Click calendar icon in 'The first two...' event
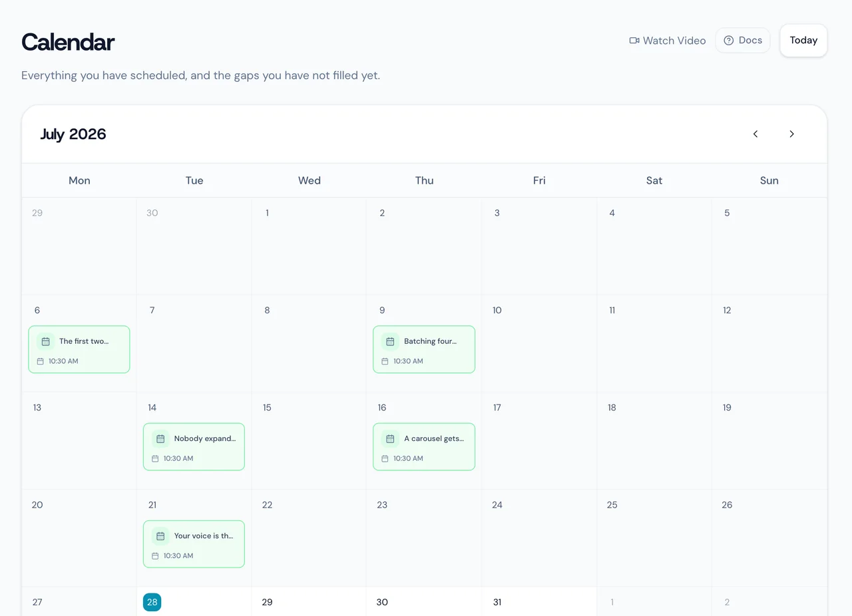The height and width of the screenshot is (616, 852). coord(45,341)
